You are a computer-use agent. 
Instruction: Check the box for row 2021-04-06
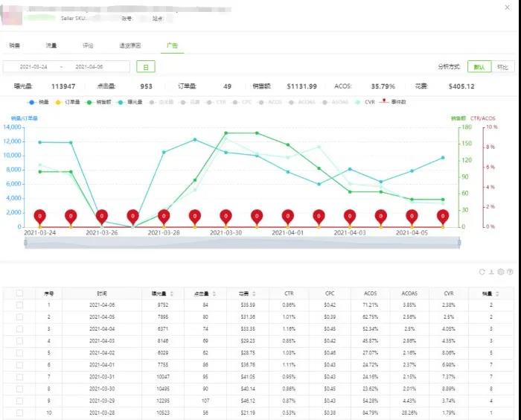[20, 305]
